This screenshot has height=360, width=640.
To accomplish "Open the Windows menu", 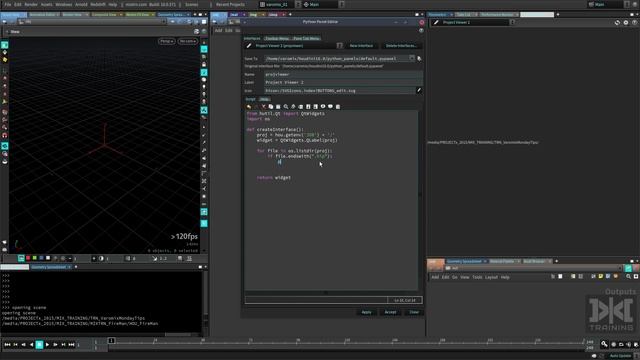I will click(x=64, y=4).
